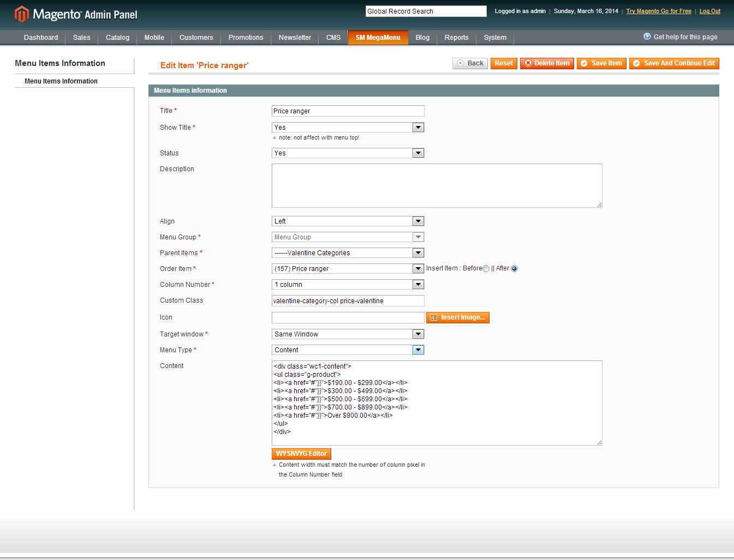Click inside the Content textarea
Viewport: 734px width, 560px height.
coord(437,403)
